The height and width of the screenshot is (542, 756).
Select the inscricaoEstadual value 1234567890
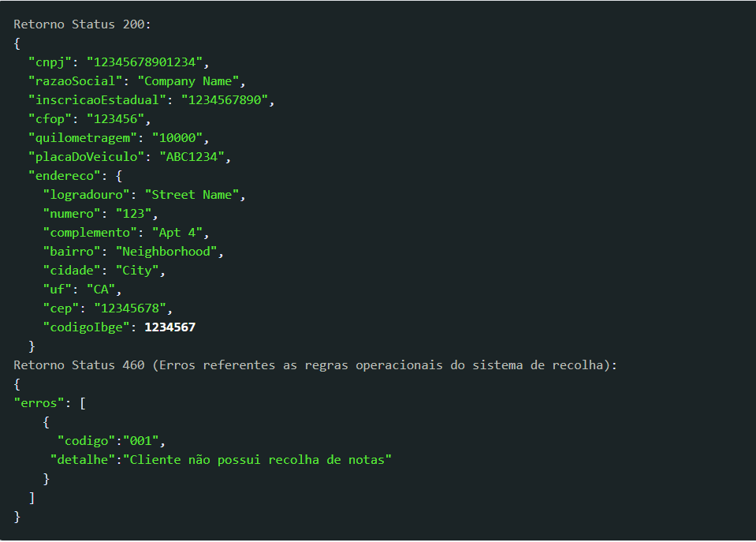(x=224, y=100)
